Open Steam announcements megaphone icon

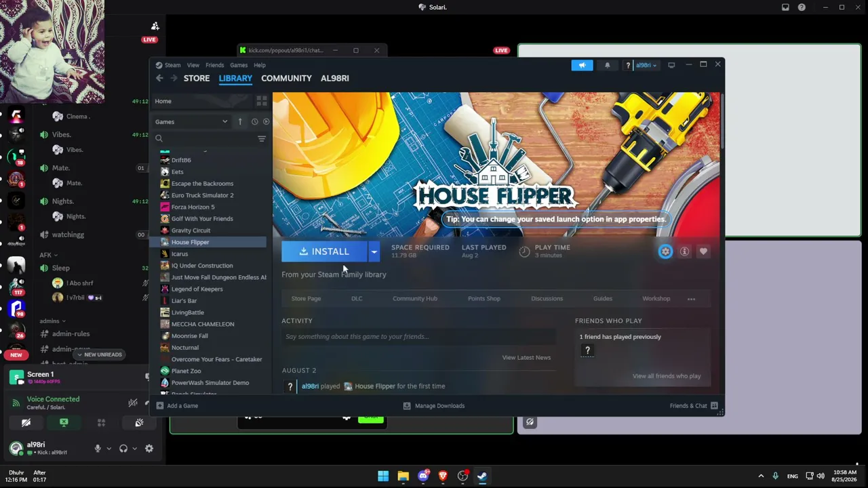[582, 65]
